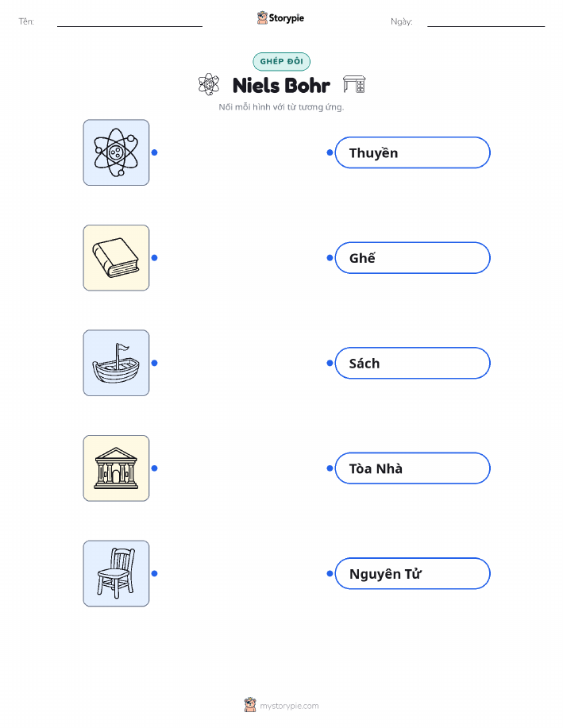Click the blue dot next to chair card
Image resolution: width=563 pixels, height=728 pixels.
(x=155, y=573)
